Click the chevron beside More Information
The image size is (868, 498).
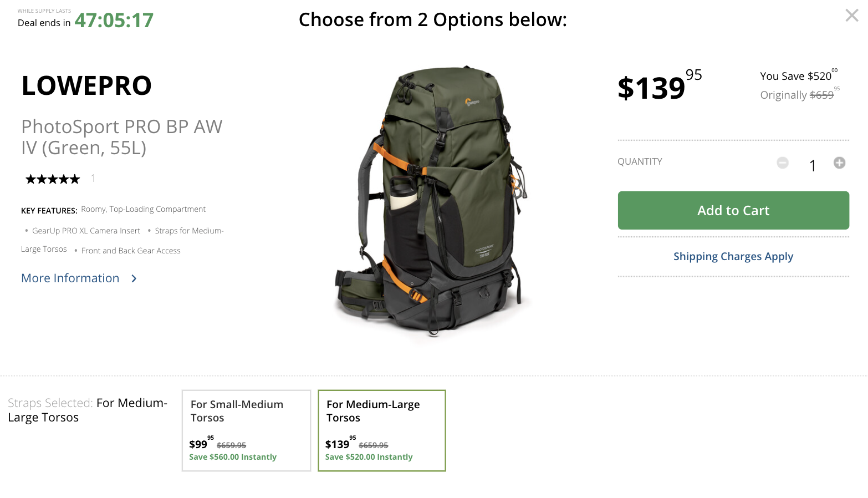pos(134,278)
